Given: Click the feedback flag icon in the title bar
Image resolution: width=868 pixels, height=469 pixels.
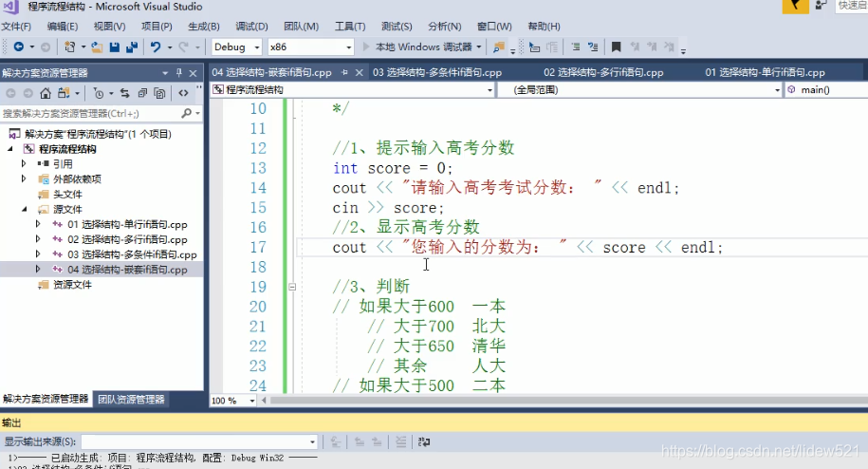Looking at the screenshot, I should [x=795, y=6].
